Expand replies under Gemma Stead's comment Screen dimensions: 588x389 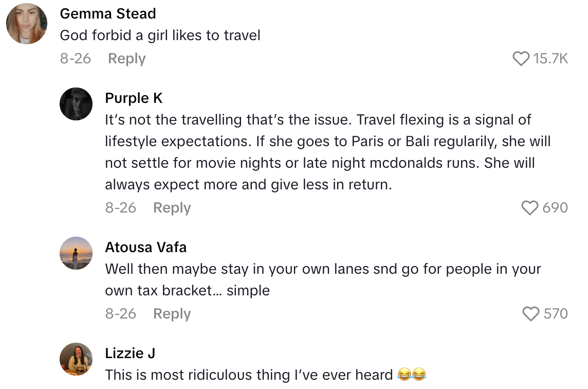(126, 58)
